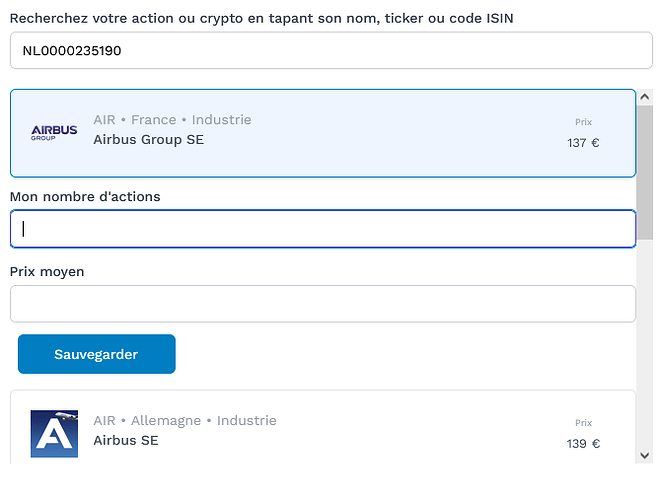The height and width of the screenshot is (500, 659).
Task: Click the Prix moyen input field
Action: pyautogui.click(x=322, y=304)
